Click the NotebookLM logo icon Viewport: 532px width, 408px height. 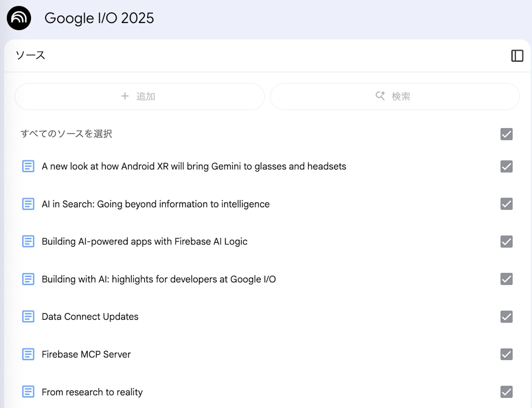19,18
